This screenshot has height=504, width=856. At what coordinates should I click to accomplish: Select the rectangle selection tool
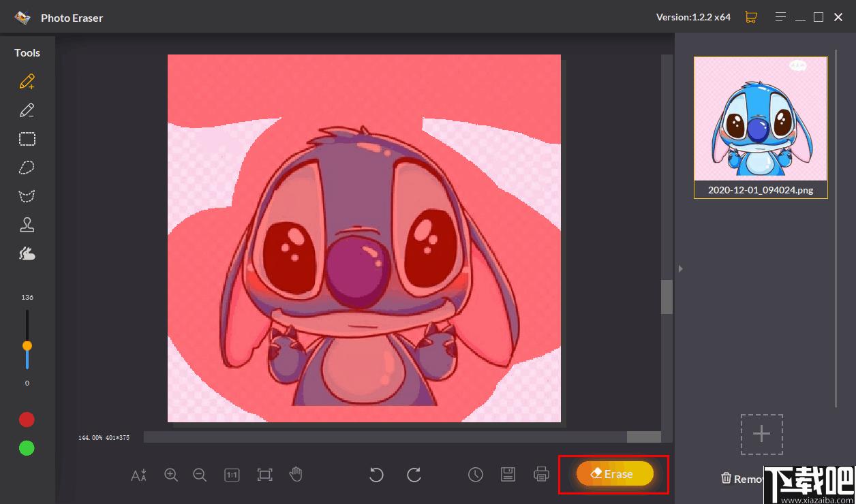[27, 139]
